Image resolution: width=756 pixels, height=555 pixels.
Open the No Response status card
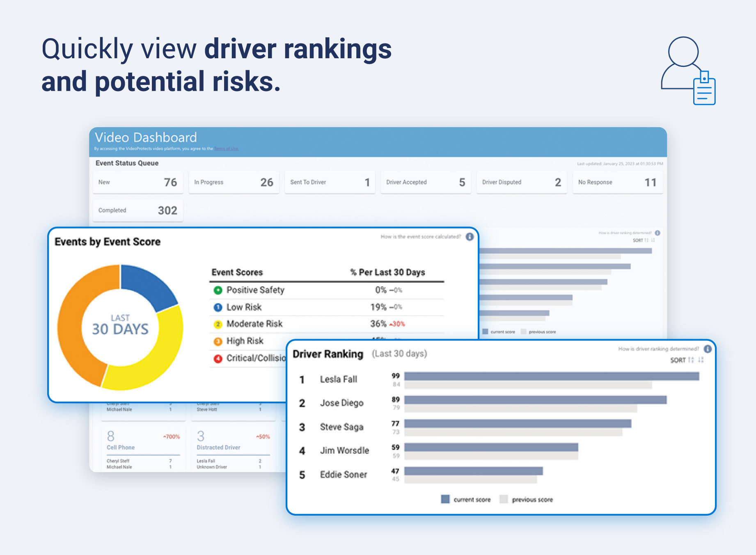(618, 182)
